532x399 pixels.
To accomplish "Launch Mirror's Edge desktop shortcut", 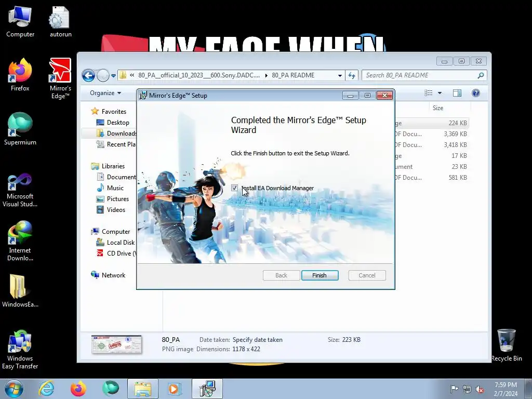I will tap(60, 79).
